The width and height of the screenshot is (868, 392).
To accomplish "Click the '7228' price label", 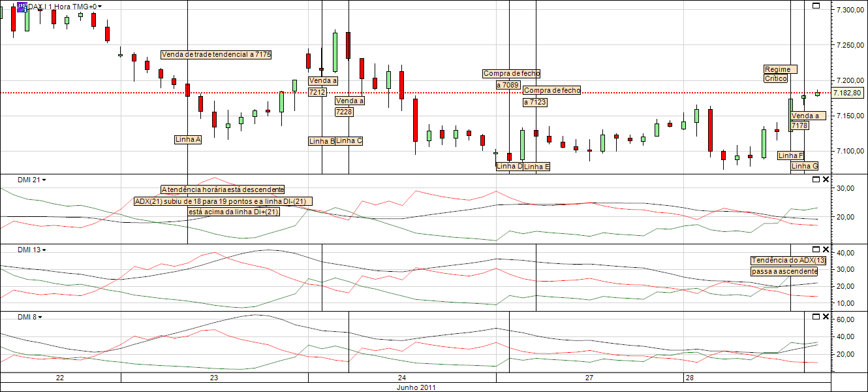I will [x=344, y=112].
